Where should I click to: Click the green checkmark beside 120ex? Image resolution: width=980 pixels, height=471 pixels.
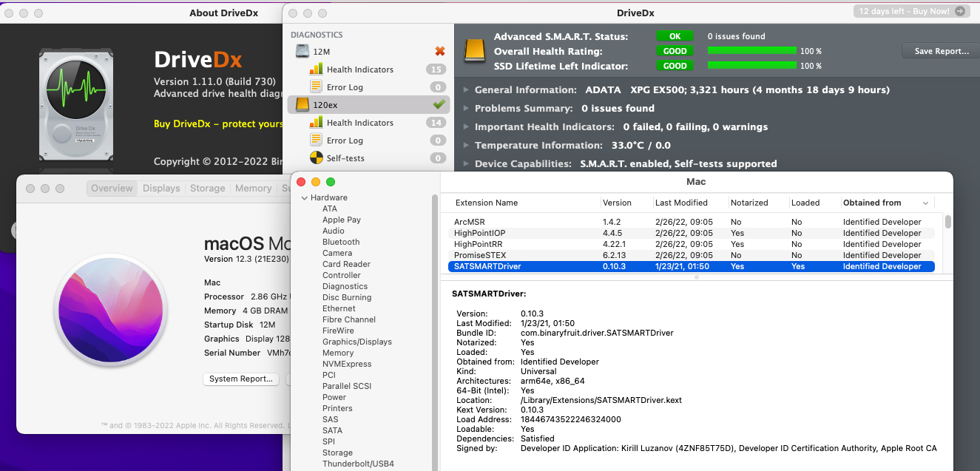tap(439, 105)
